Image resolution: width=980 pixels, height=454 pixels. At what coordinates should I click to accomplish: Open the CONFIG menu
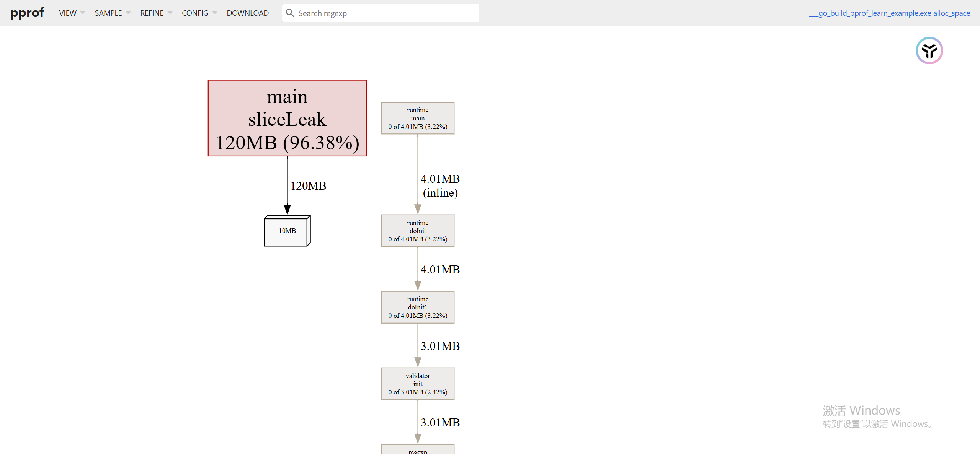tap(199, 13)
